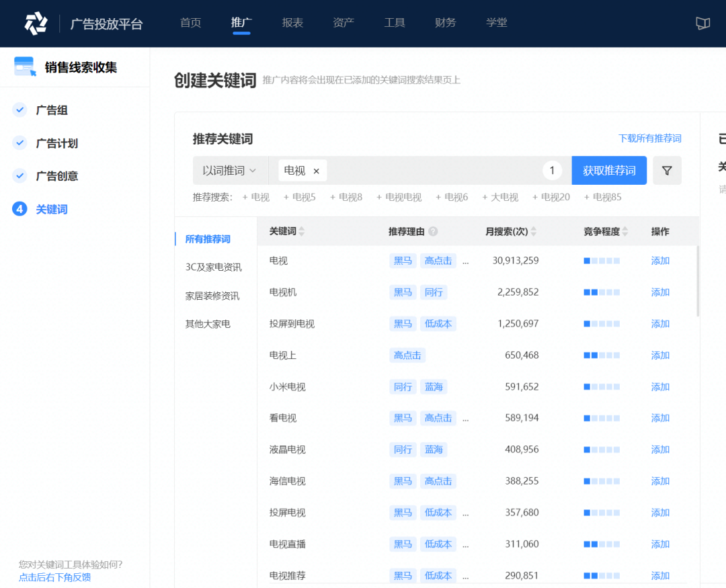Viewport: 726px width, 588px height.
Task: Click the keyword table vertical scrollbar
Action: tap(697, 281)
